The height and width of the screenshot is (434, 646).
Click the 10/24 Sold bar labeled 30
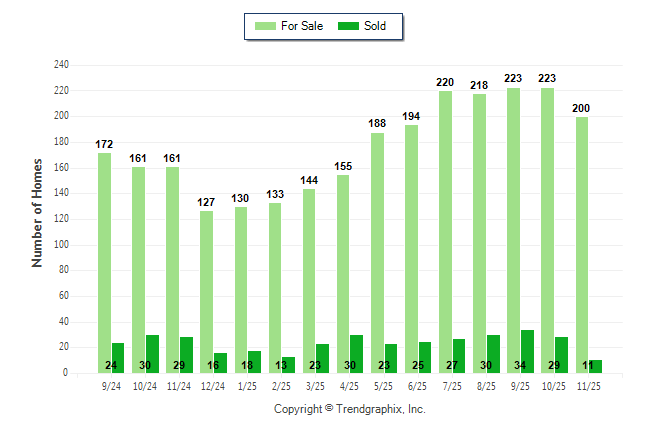tap(153, 353)
